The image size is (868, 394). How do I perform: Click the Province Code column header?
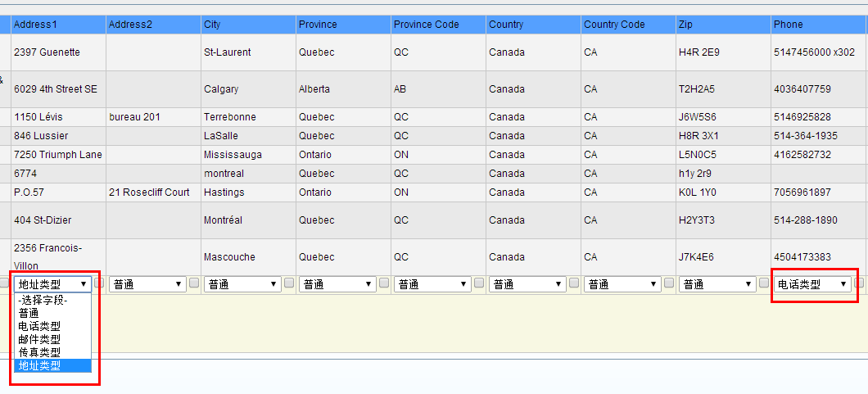pyautogui.click(x=426, y=25)
